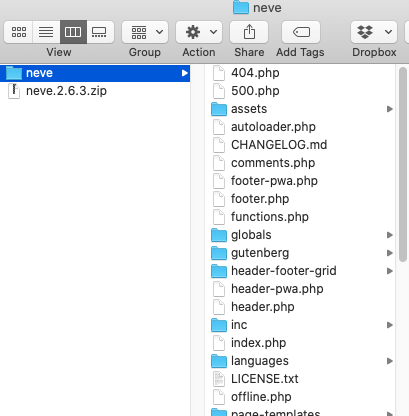Image resolution: width=409 pixels, height=416 pixels.
Task: Select header-pwa.php file
Action: click(300, 289)
